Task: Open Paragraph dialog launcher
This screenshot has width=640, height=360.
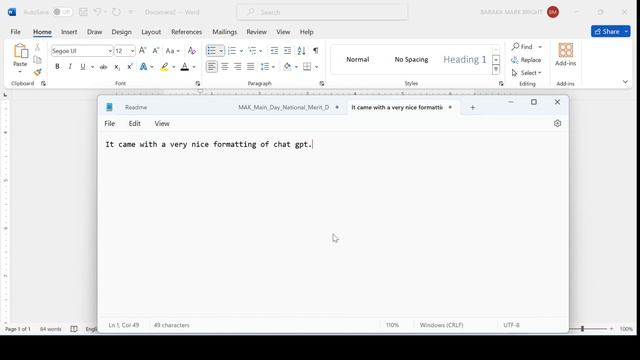Action: [322, 83]
